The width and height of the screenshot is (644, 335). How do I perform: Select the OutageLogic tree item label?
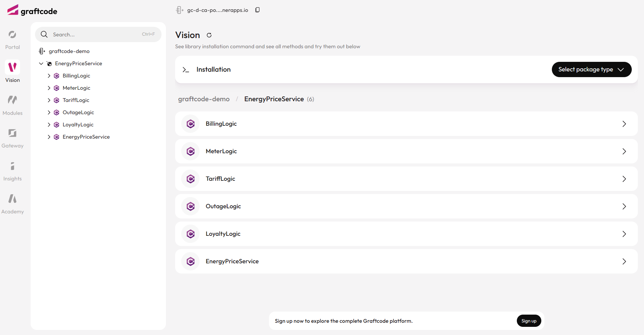click(x=78, y=112)
